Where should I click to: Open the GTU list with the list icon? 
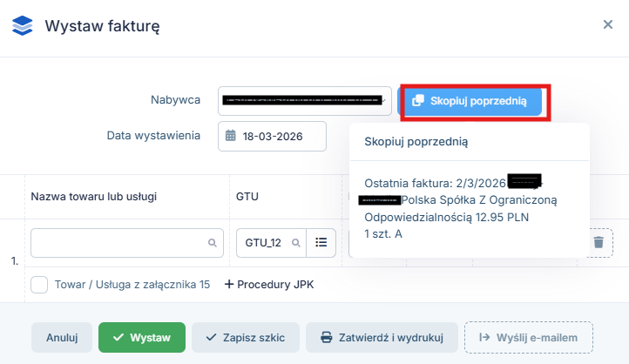(321, 243)
